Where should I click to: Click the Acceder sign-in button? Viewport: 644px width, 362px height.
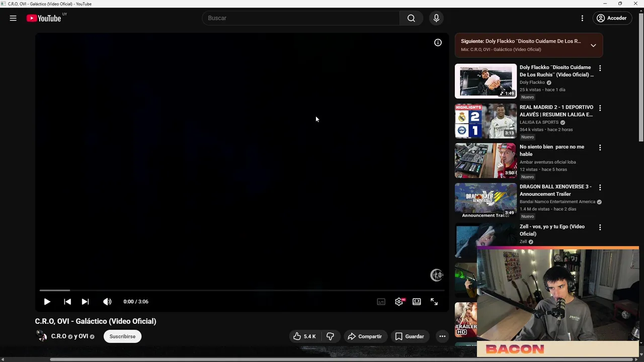(611, 18)
